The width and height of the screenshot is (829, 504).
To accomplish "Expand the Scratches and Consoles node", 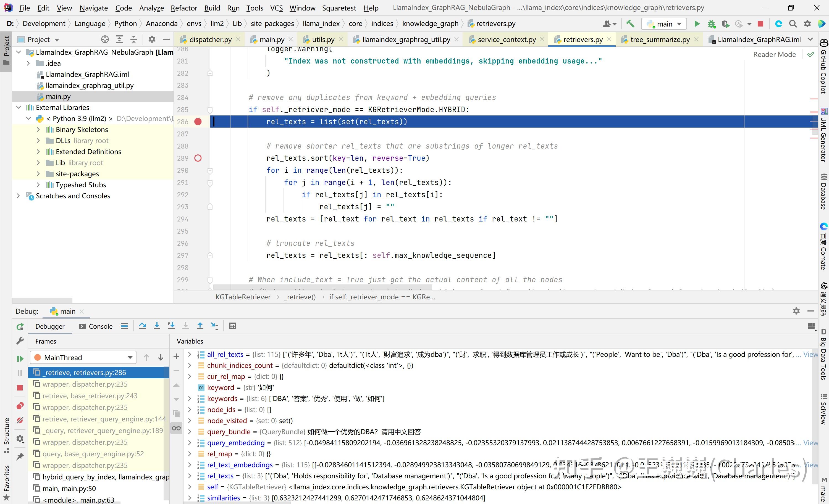I will 19,196.
